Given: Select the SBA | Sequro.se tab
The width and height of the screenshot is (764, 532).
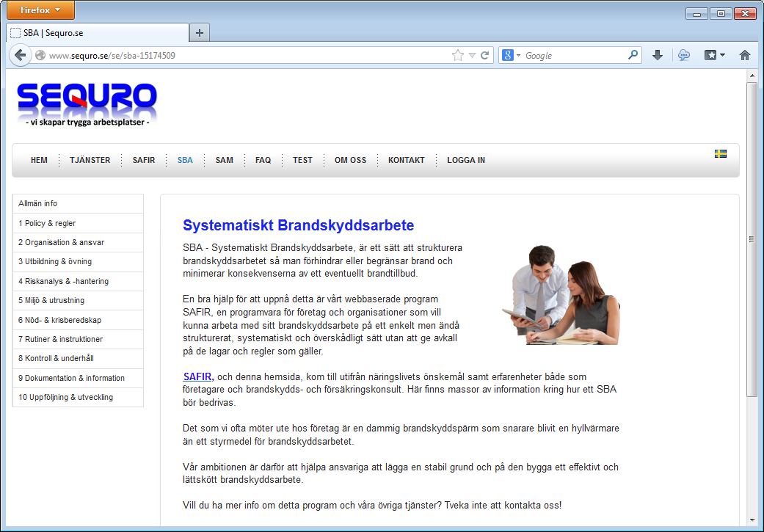Looking at the screenshot, I should point(98,32).
